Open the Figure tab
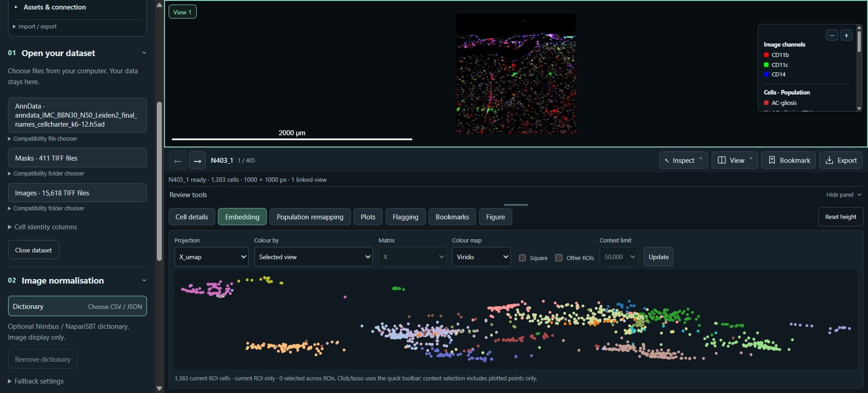The image size is (868, 393). point(495,217)
